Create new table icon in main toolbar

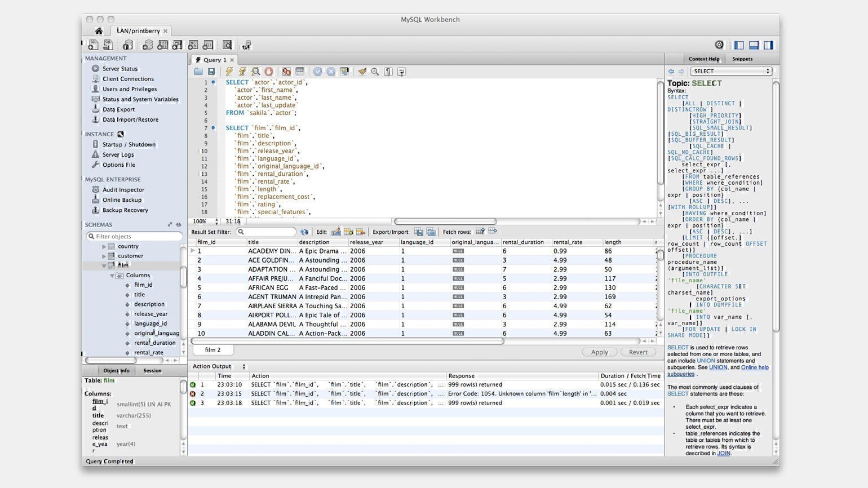(x=162, y=45)
